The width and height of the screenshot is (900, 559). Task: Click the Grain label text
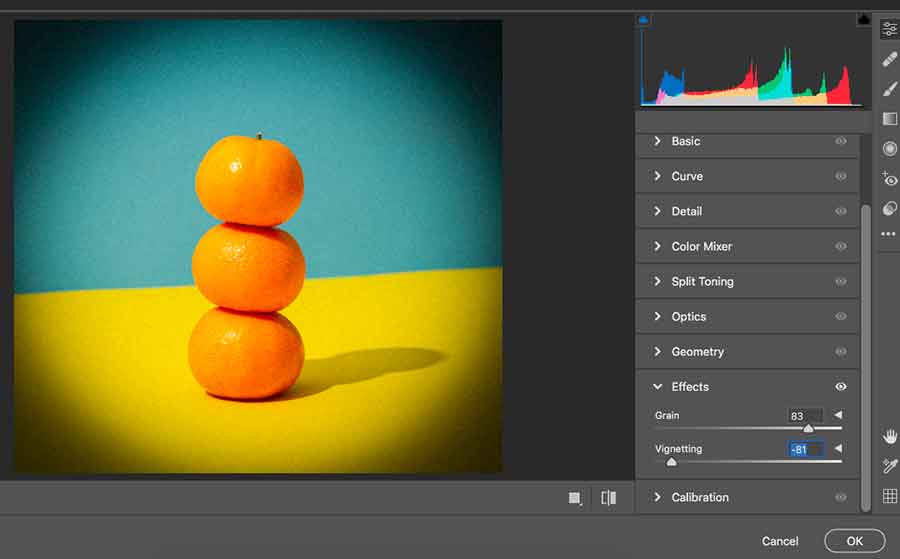[667, 415]
